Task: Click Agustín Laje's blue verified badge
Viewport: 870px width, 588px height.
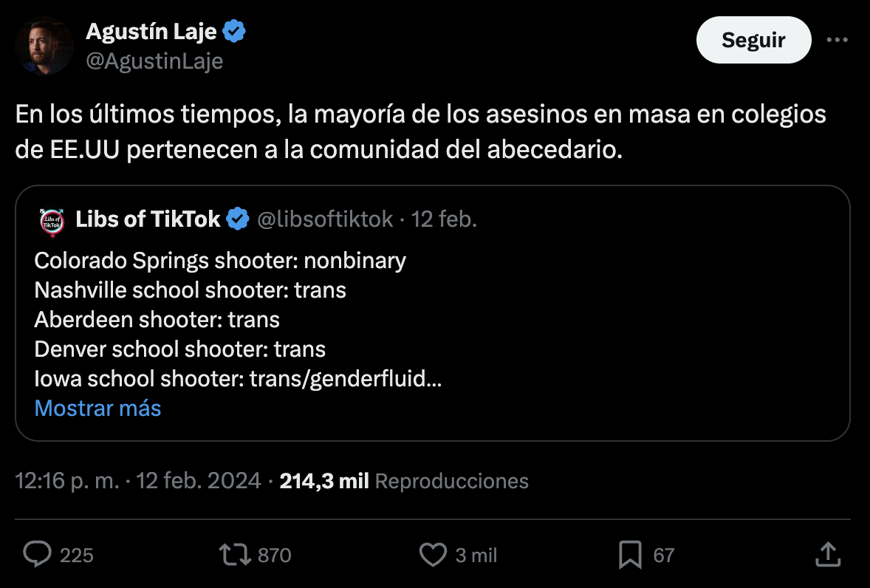Action: pos(234,31)
